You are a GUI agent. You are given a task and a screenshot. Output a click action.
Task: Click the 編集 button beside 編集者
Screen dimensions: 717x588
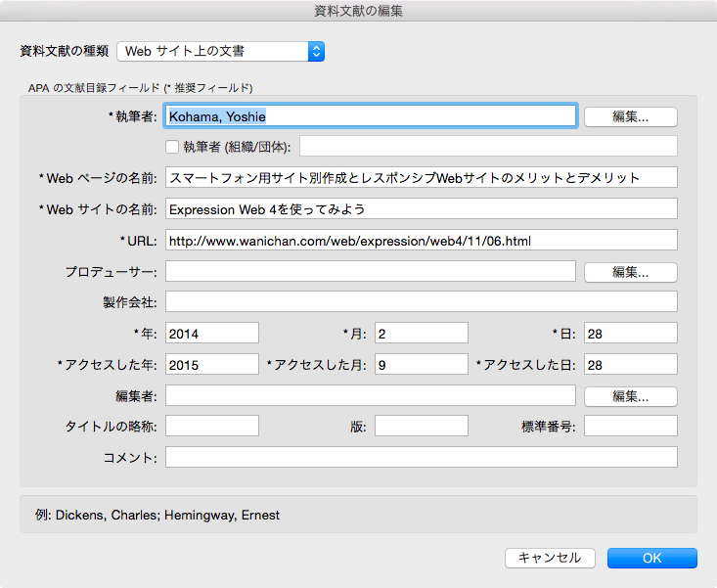click(x=631, y=396)
